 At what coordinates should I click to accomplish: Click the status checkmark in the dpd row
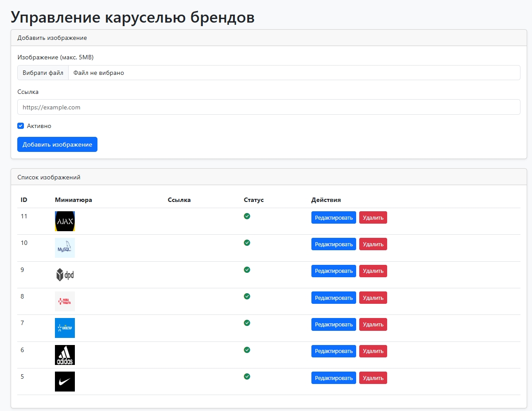point(247,270)
